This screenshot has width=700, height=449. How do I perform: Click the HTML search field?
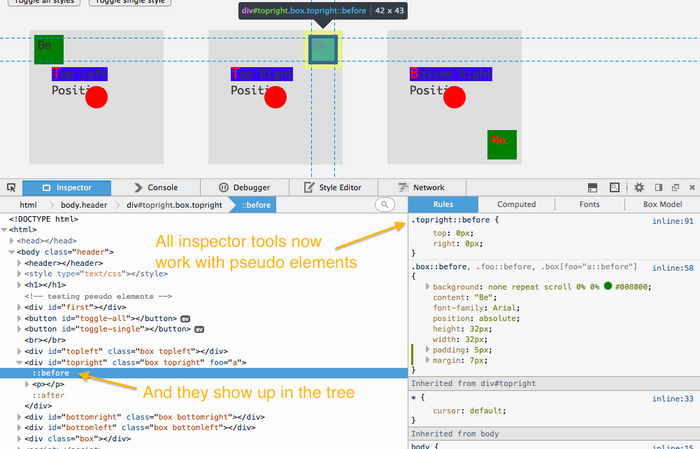point(384,204)
